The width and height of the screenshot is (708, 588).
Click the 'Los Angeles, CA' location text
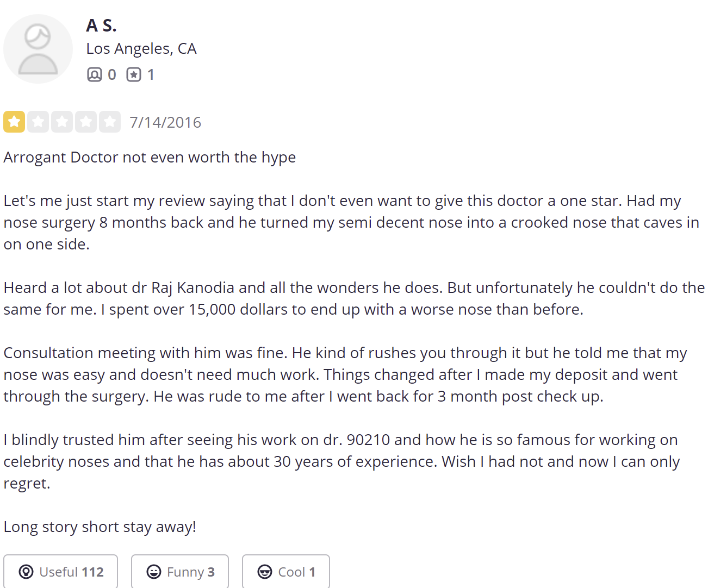pos(141,48)
